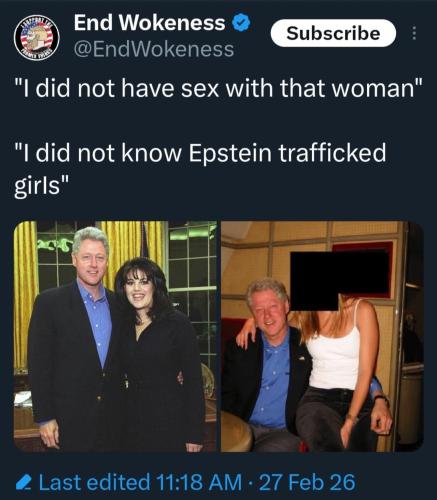Screen dimensions: 437x500
Task: Open the left photo with yellow curtains
Action: (115, 336)
